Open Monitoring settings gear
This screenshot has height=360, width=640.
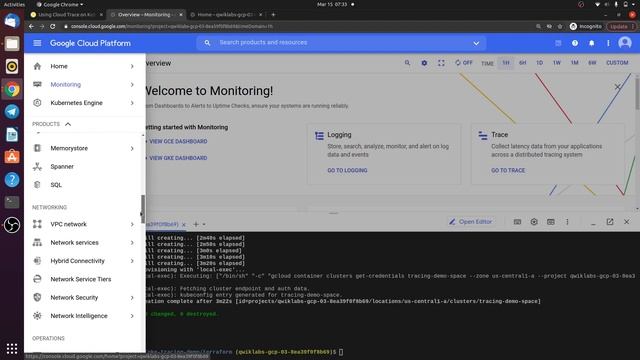(424, 63)
